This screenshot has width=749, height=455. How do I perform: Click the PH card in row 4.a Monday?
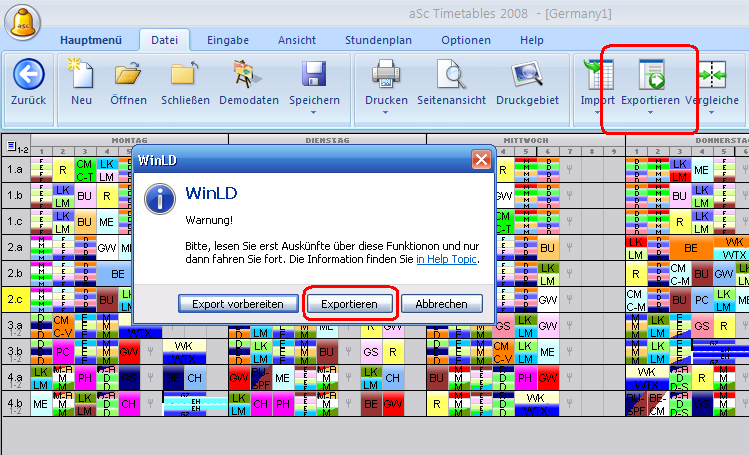point(85,378)
